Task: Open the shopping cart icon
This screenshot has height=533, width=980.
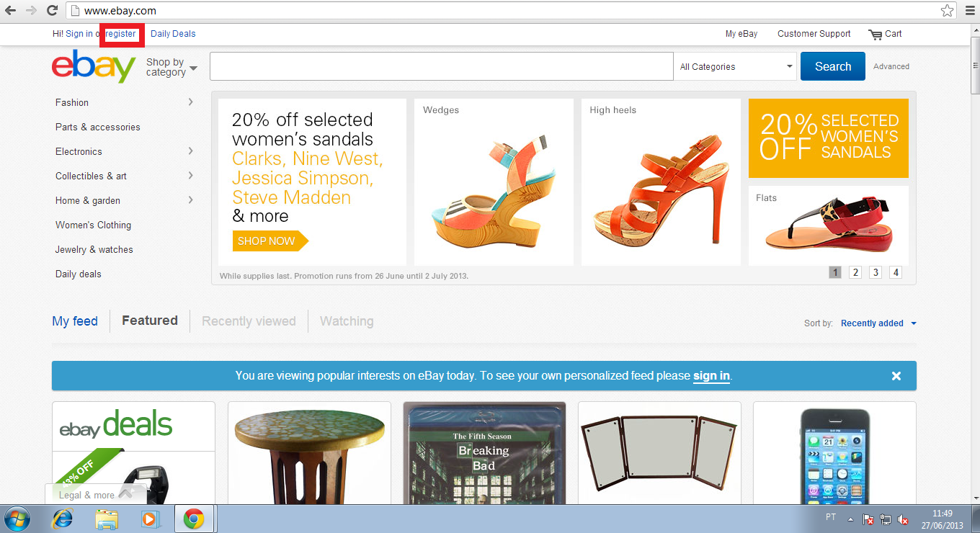Action: pos(876,35)
